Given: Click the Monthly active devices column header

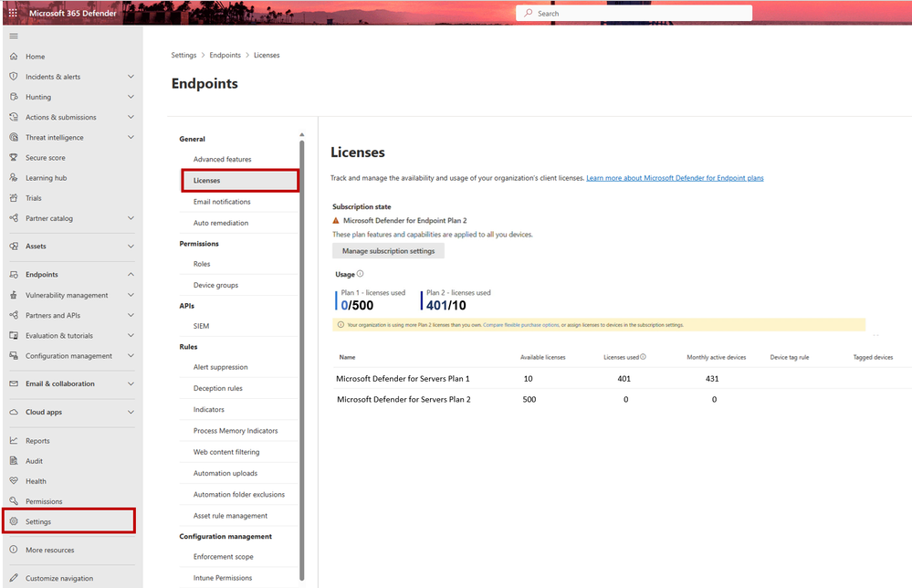Looking at the screenshot, I should click(x=716, y=357).
